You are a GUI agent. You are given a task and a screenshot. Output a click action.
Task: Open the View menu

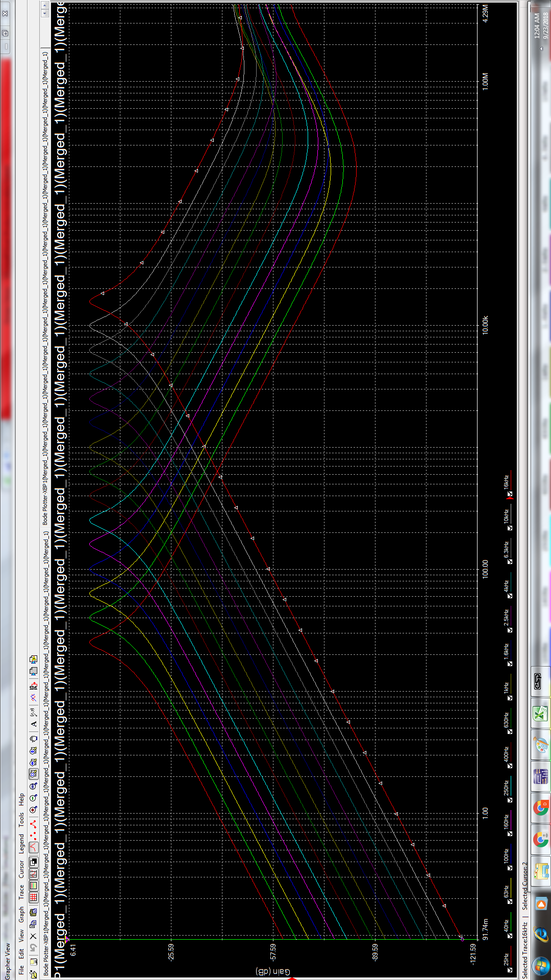tap(21, 935)
